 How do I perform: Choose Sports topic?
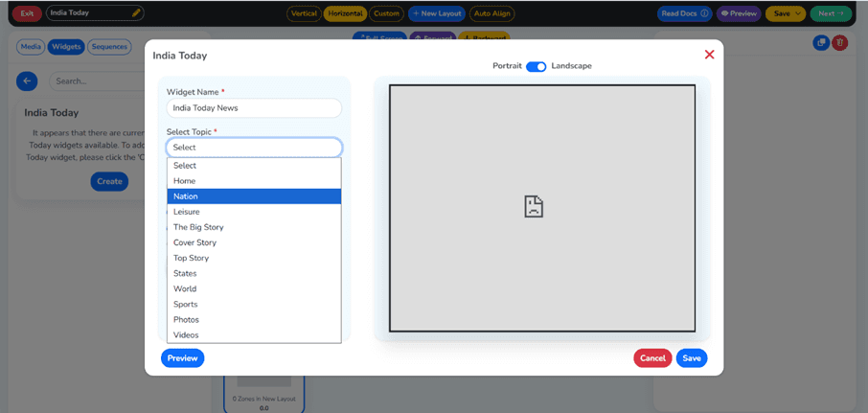tap(254, 304)
